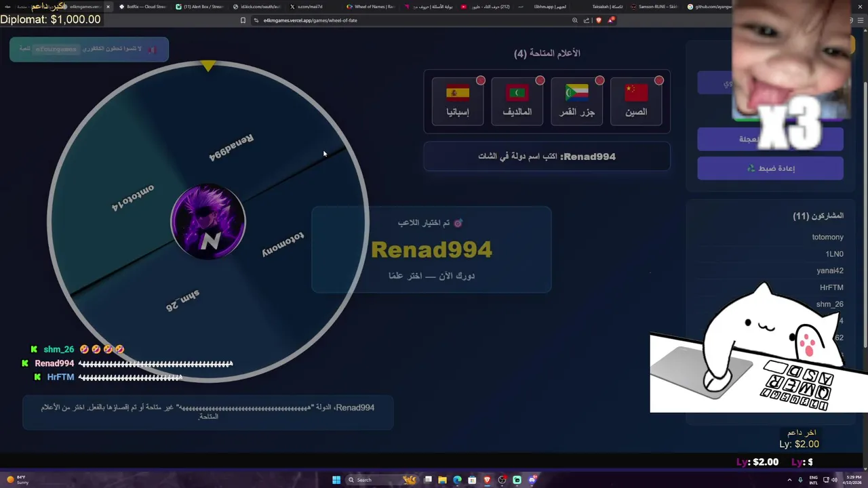The width and height of the screenshot is (868, 488).
Task: Open the site info icon beside URL
Action: point(256,20)
